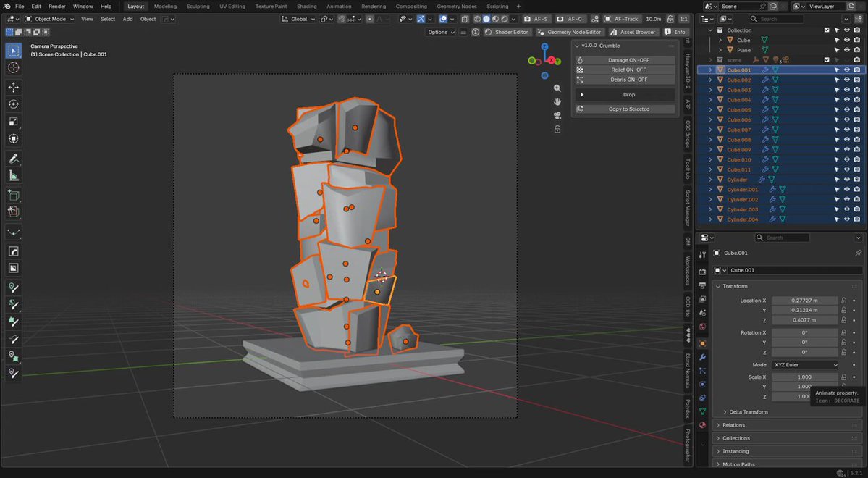This screenshot has width=868, height=478.
Task: Select the Move tool
Action: 14,87
